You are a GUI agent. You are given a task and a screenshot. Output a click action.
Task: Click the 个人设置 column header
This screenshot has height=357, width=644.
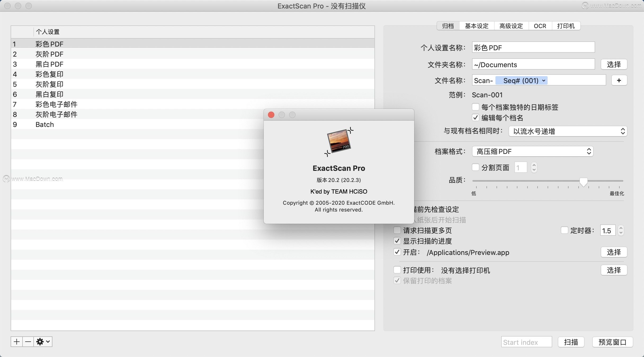pyautogui.click(x=204, y=32)
